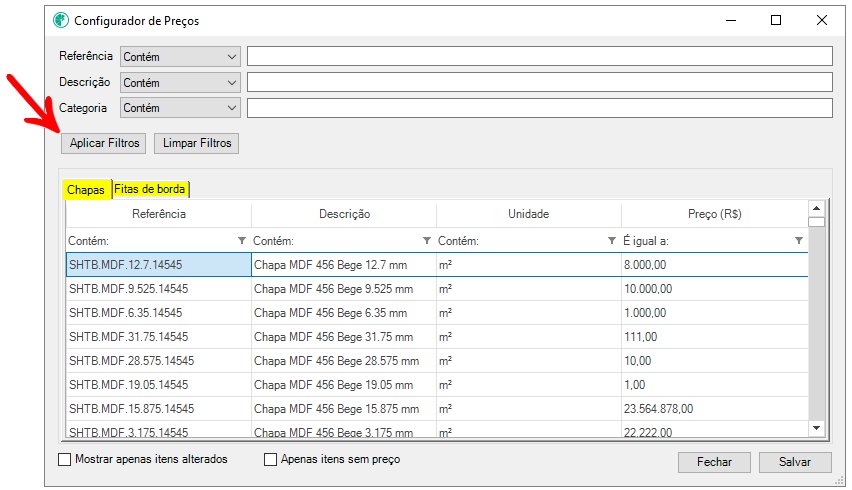Click the Salvar button
The width and height of the screenshot is (852, 490).
[794, 462]
